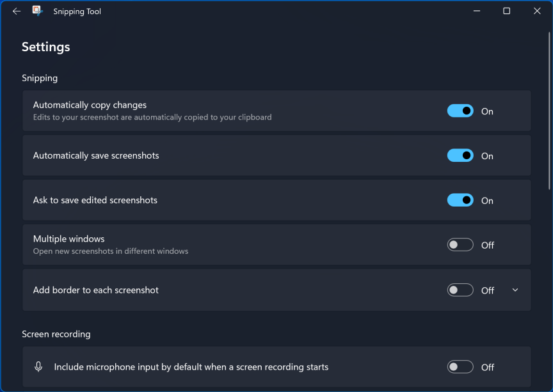
Task: Click the back arrow to leave Settings
Action: point(16,11)
